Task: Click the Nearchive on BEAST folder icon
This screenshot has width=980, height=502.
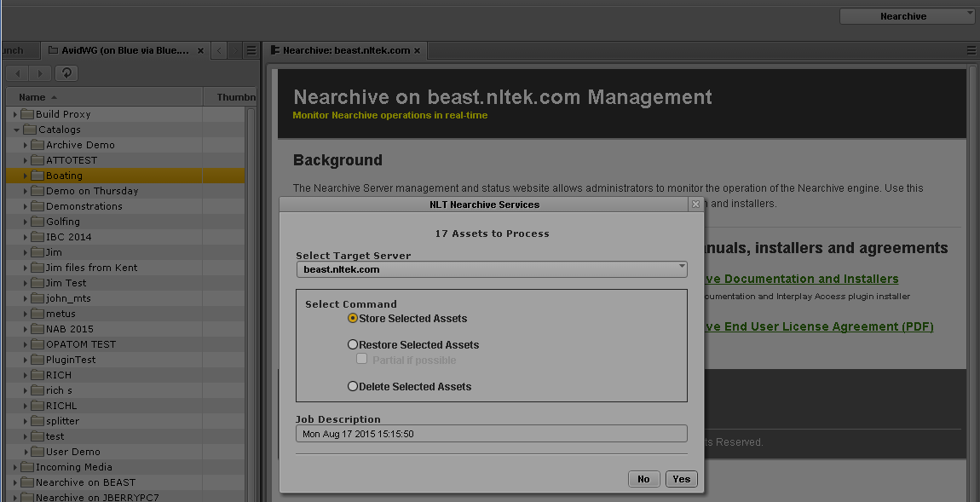Action: pos(27,482)
